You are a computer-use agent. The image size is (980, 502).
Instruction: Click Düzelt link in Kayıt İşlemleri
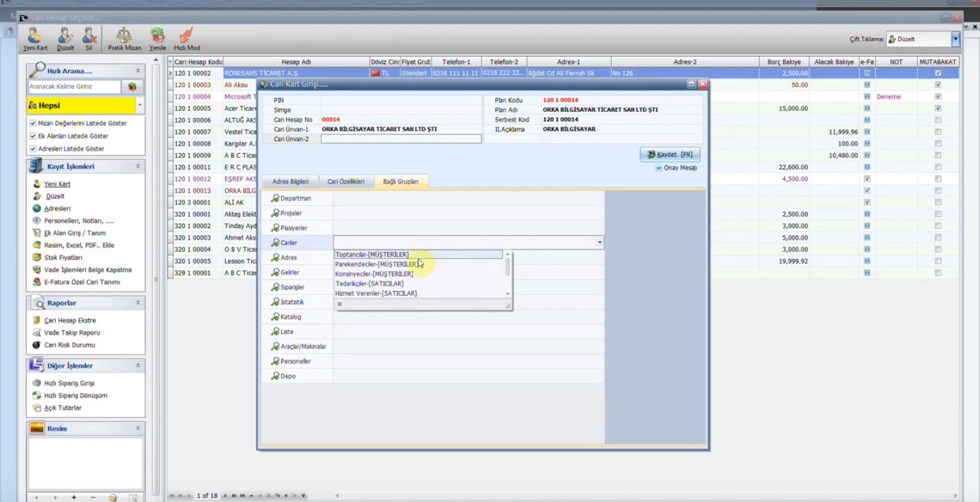pyautogui.click(x=54, y=196)
